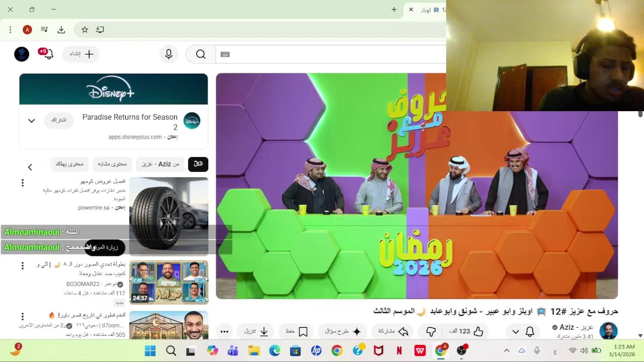
Task: Open options for the 'أفخم فطور' video
Action: coord(22,317)
